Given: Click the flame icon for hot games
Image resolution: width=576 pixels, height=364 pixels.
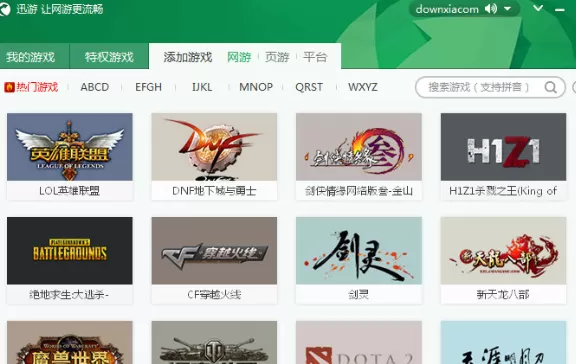Looking at the screenshot, I should point(9,87).
